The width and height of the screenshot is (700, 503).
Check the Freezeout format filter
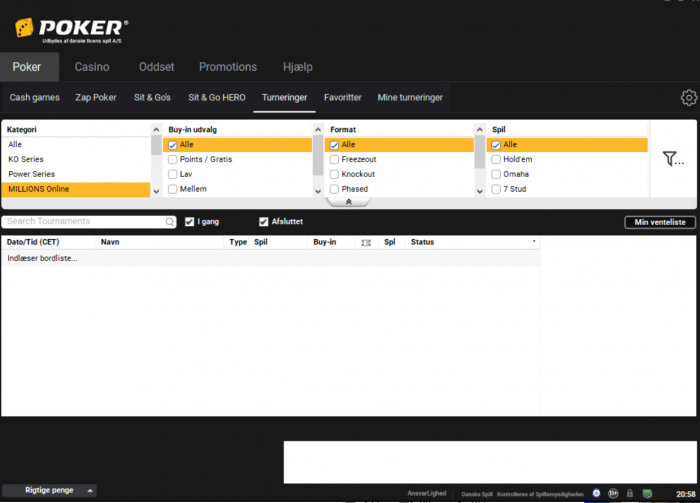tap(334, 159)
